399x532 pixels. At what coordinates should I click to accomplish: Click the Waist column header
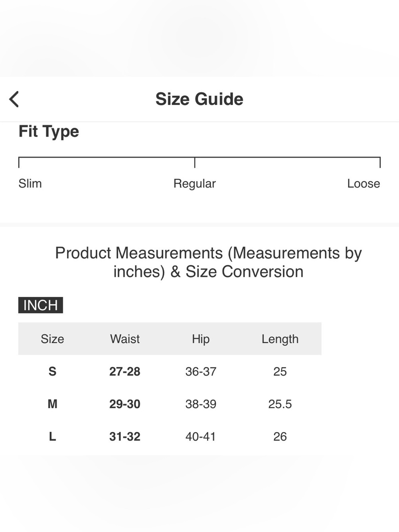click(x=125, y=339)
